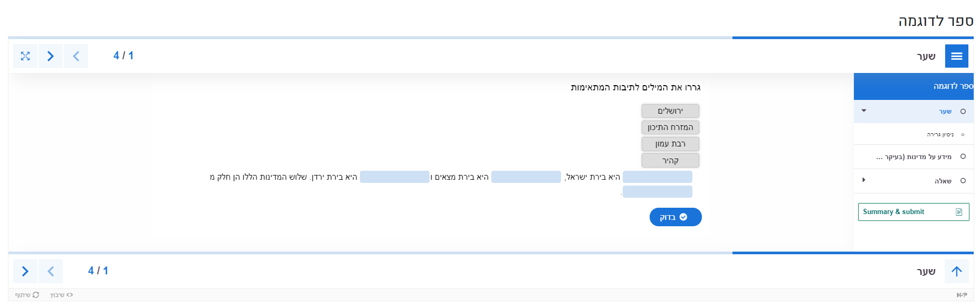Click the Summary & submit button

tap(913, 212)
